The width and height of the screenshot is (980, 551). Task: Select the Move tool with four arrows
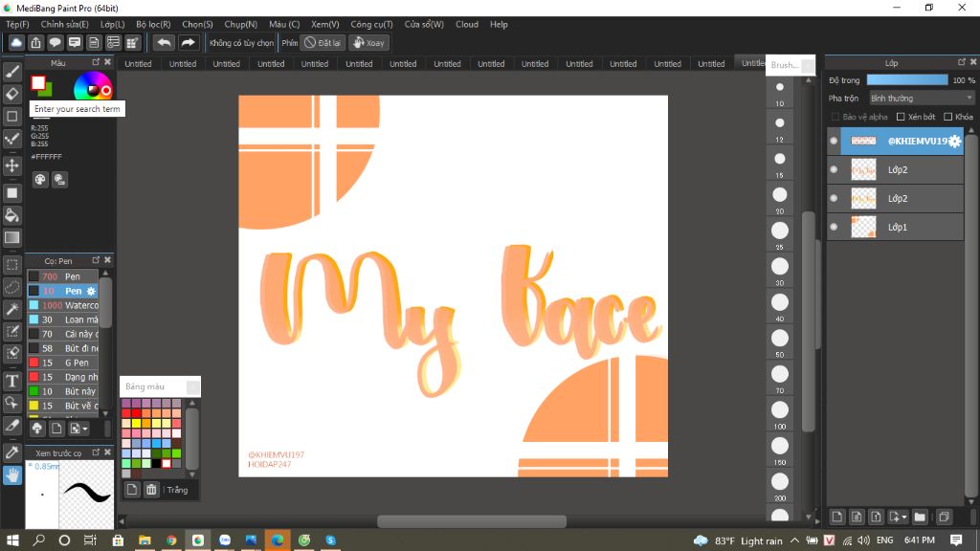point(11,165)
